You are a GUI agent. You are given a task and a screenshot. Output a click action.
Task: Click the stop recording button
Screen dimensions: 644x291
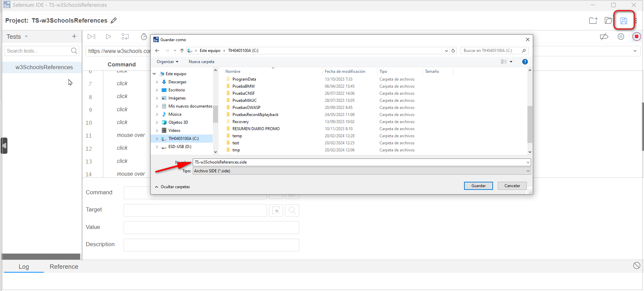tap(636, 36)
